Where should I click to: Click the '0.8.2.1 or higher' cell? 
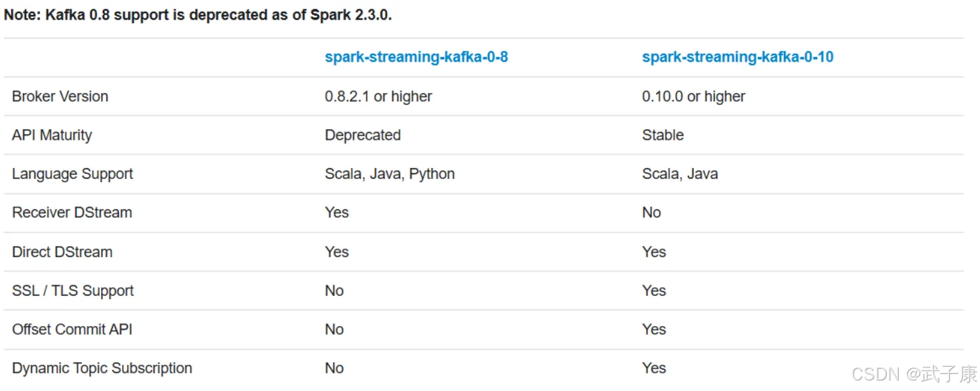[x=378, y=96]
